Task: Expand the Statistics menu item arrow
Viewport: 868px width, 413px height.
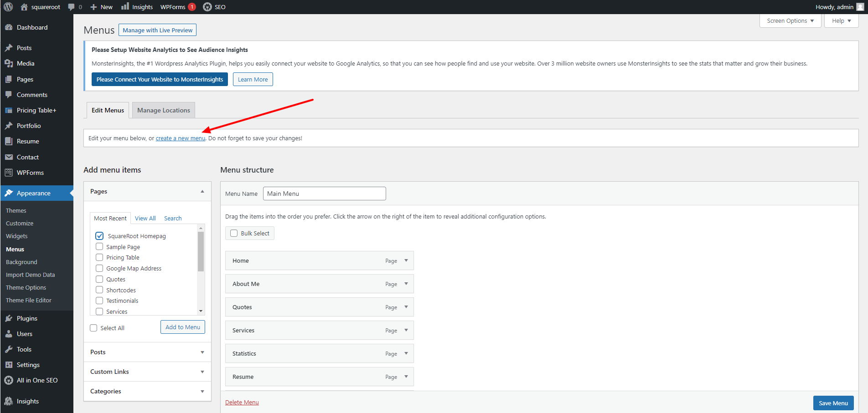Action: click(406, 353)
